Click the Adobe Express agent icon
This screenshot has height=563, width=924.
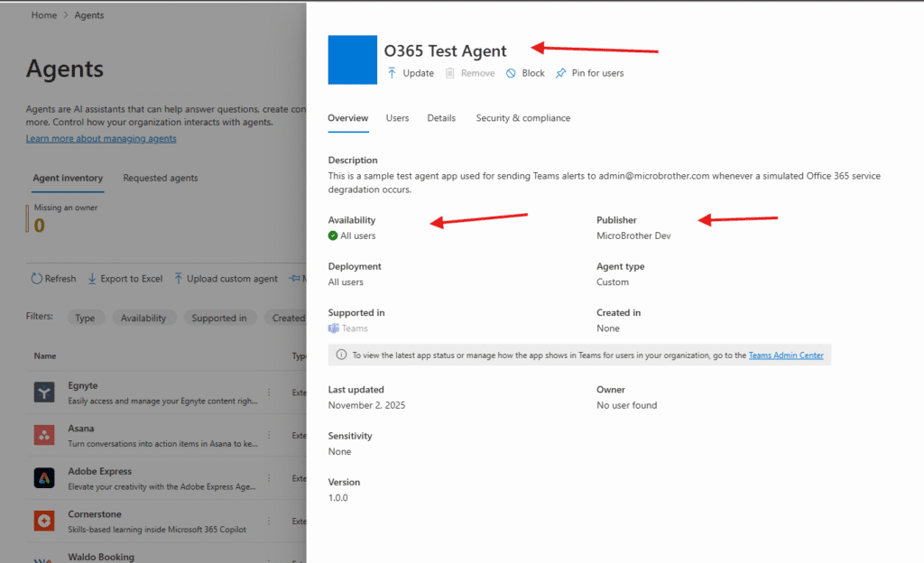pyautogui.click(x=45, y=478)
